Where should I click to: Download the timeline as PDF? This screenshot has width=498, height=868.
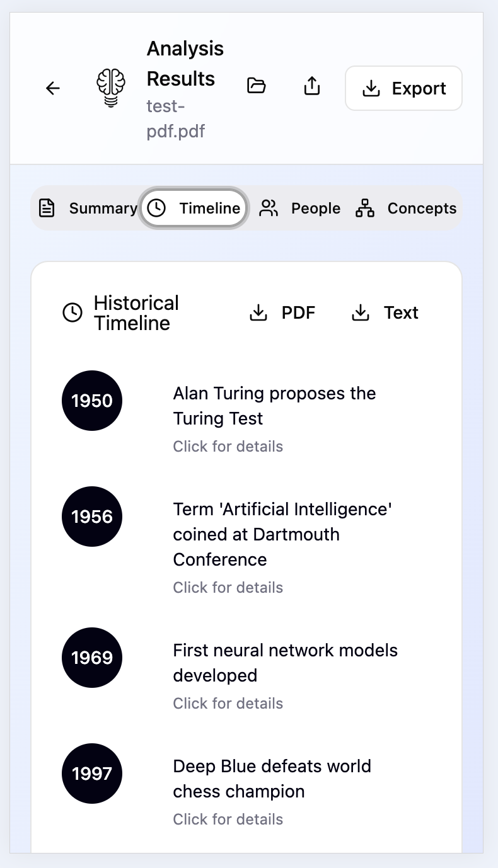[282, 312]
